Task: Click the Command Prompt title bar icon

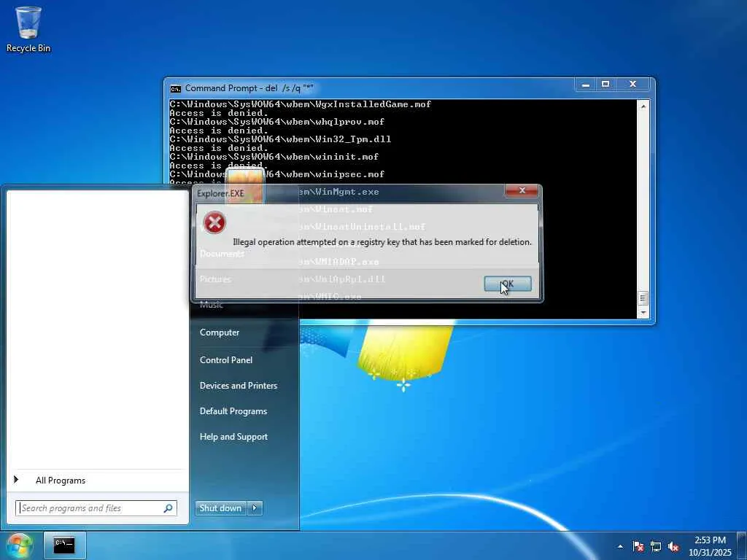Action: [176, 88]
